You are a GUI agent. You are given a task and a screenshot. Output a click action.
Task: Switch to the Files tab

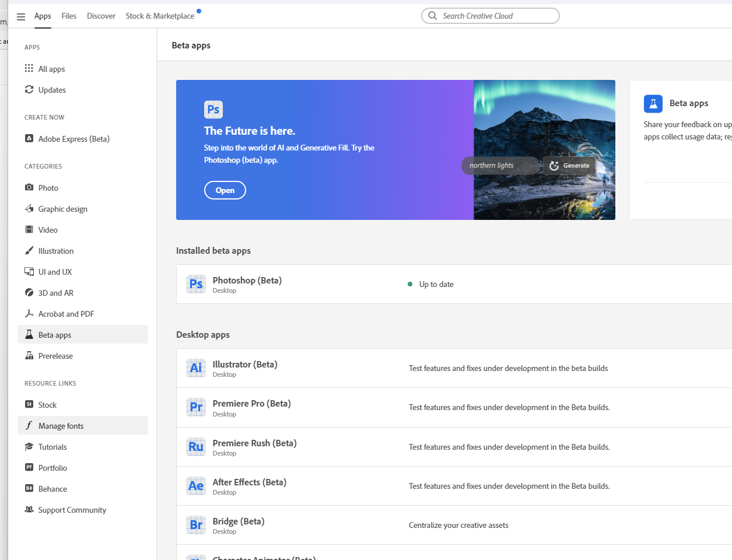point(68,16)
